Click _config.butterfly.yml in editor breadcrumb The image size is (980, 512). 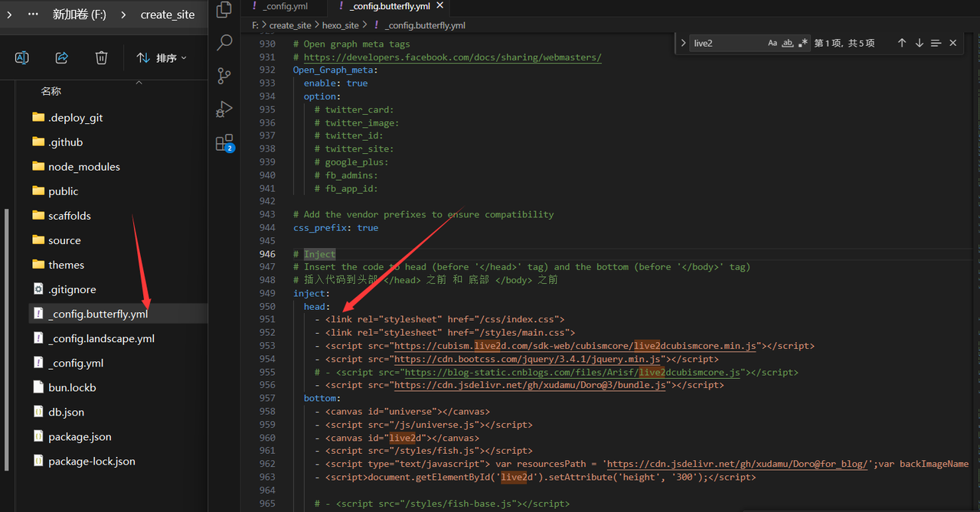(x=425, y=25)
